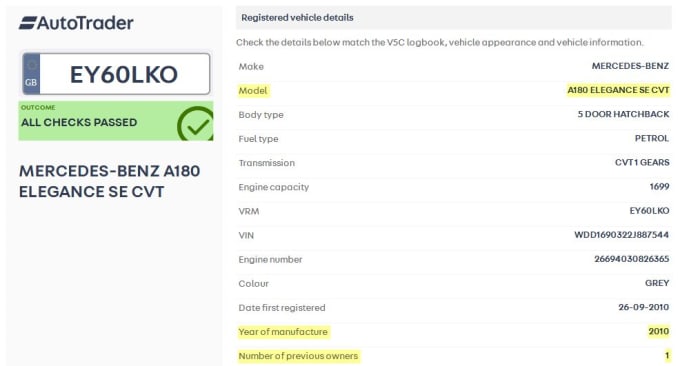Click the engine capacity value 1699

click(x=659, y=186)
